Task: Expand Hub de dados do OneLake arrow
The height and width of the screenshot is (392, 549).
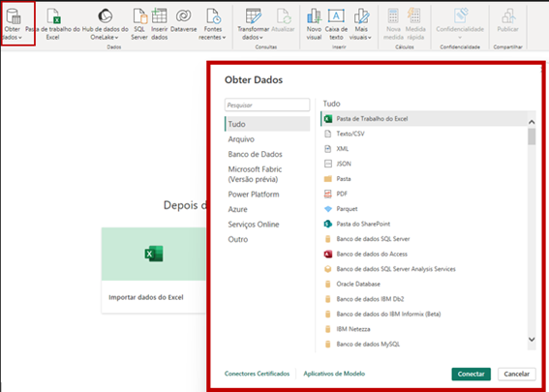Action: [116, 38]
